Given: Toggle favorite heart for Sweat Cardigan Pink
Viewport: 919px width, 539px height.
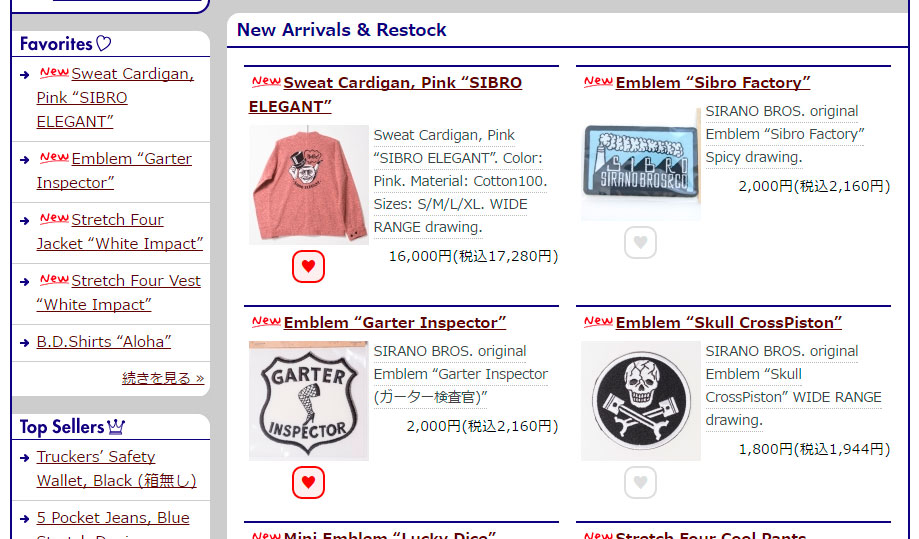Looking at the screenshot, I should coord(308,267).
